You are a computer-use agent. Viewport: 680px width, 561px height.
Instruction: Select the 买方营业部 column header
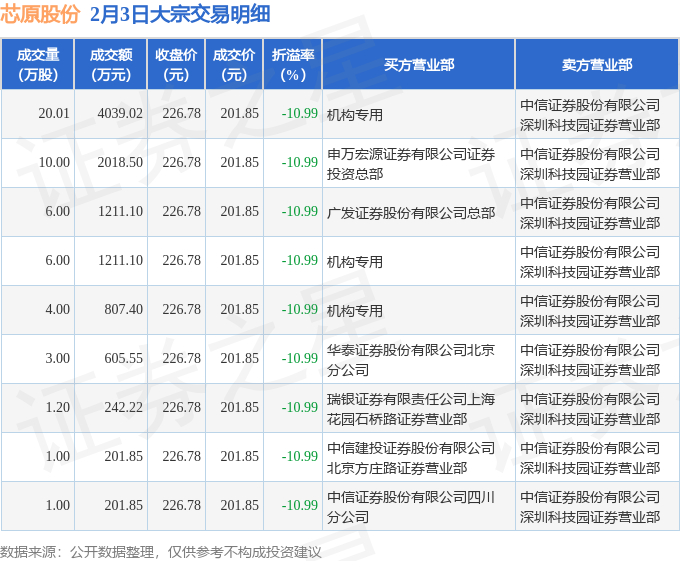pyautogui.click(x=419, y=65)
